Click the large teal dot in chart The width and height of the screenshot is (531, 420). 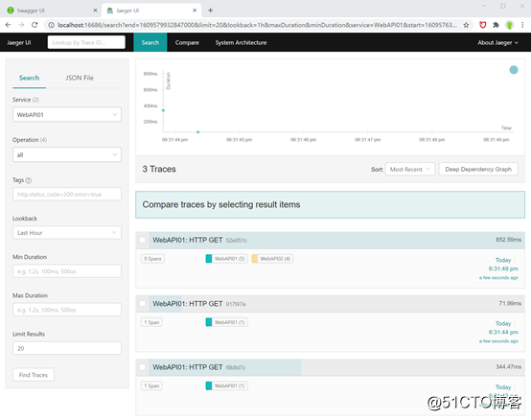pos(514,70)
